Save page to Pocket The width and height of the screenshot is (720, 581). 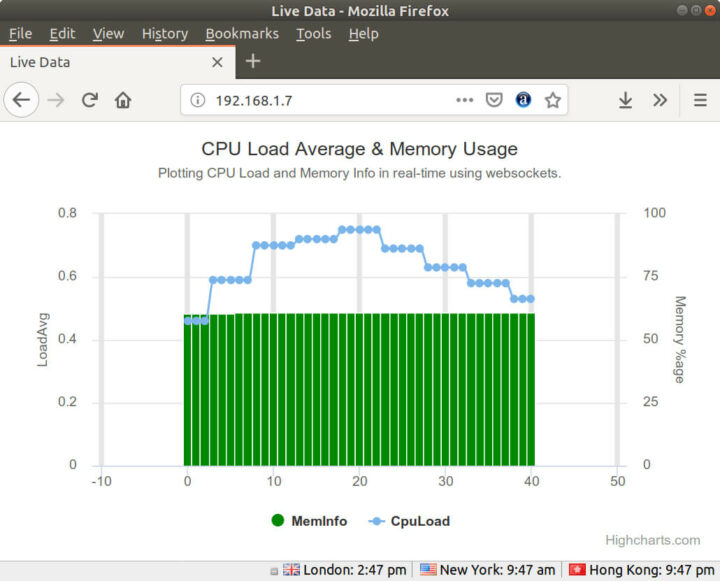(494, 100)
